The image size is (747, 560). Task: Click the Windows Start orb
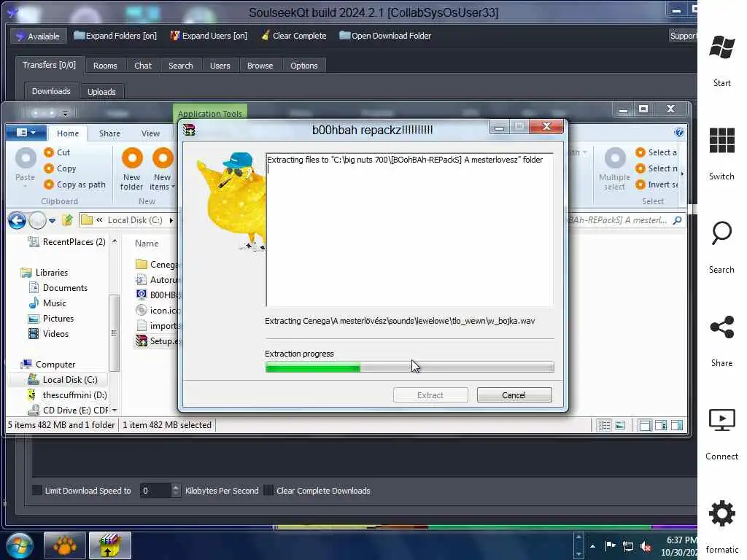click(x=19, y=545)
